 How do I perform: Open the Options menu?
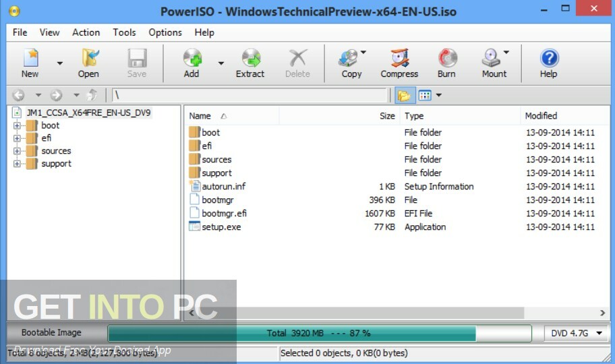(165, 32)
